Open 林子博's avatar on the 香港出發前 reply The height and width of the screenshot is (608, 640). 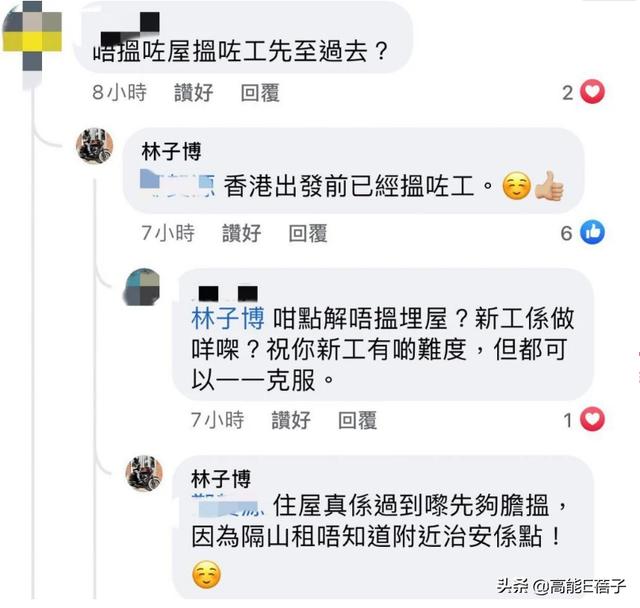94,146
